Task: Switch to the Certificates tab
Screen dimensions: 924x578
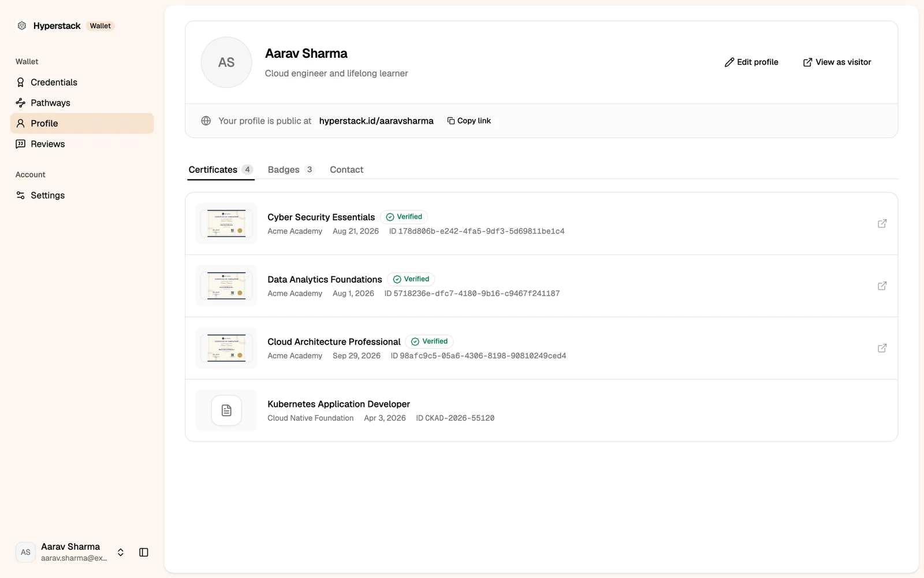Action: click(221, 169)
